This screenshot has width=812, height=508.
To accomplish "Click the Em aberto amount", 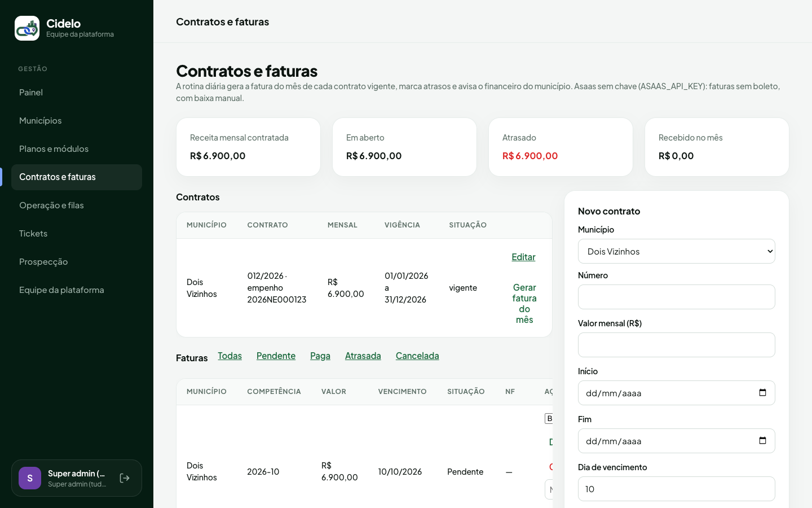I will click(374, 156).
